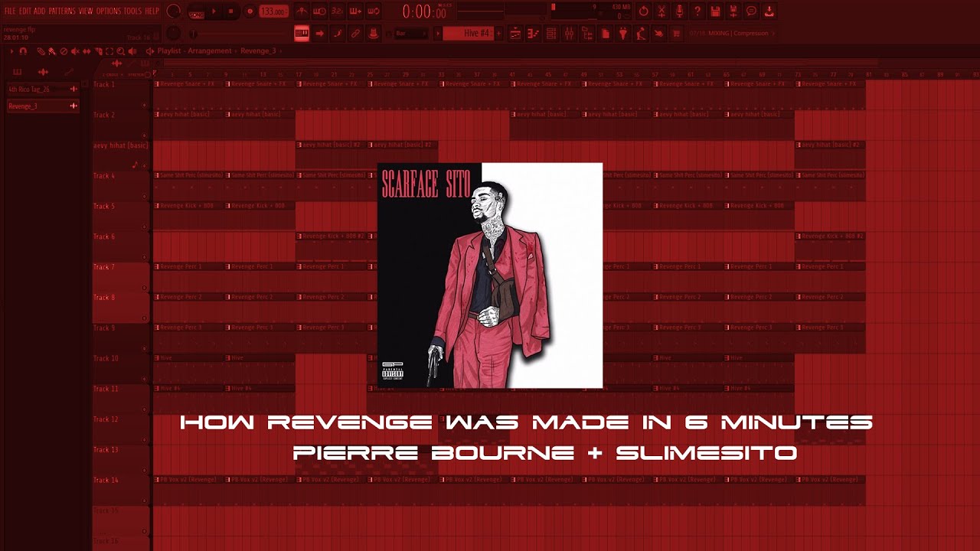The height and width of the screenshot is (551, 980).
Task: Toggle the metronome icon
Action: click(302, 11)
